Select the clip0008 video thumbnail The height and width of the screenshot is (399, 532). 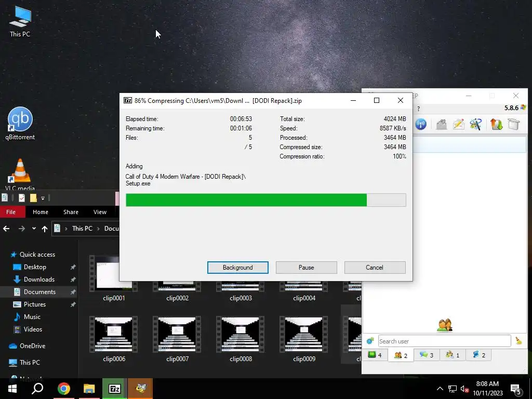click(240, 334)
